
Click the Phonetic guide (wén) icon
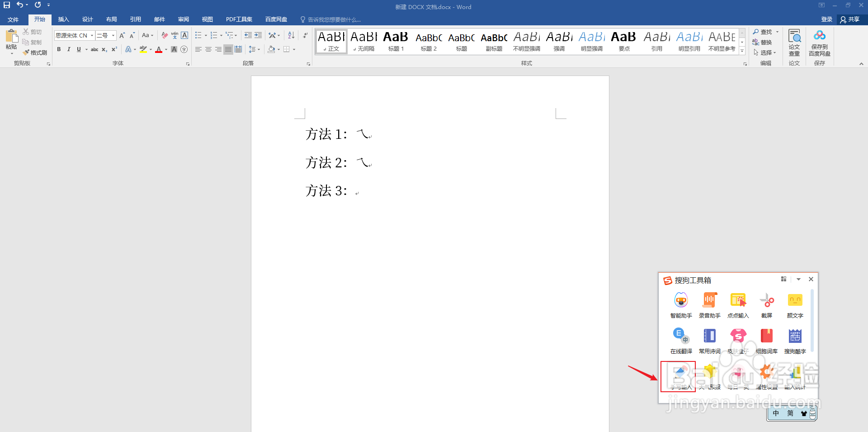click(x=175, y=35)
